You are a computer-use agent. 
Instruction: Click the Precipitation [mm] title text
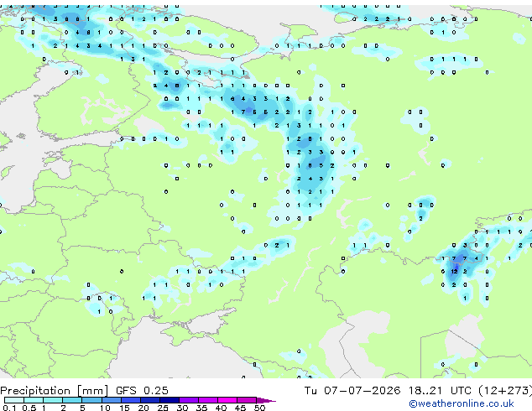click(54, 391)
